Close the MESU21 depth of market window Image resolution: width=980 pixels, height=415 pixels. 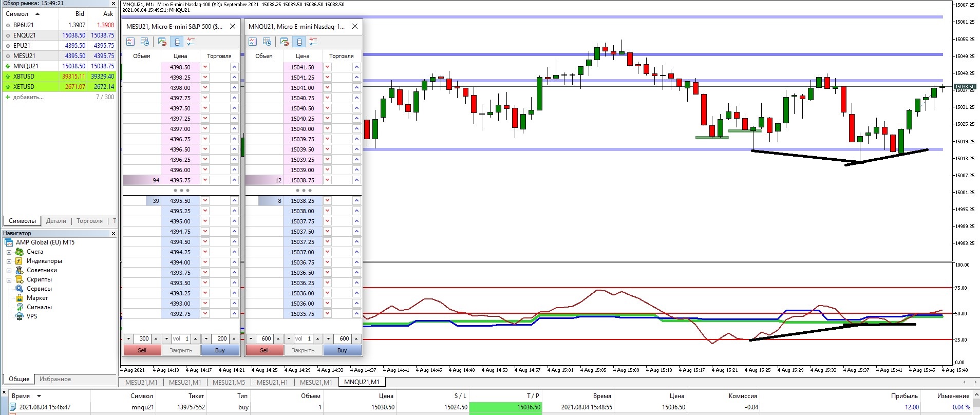(x=233, y=26)
